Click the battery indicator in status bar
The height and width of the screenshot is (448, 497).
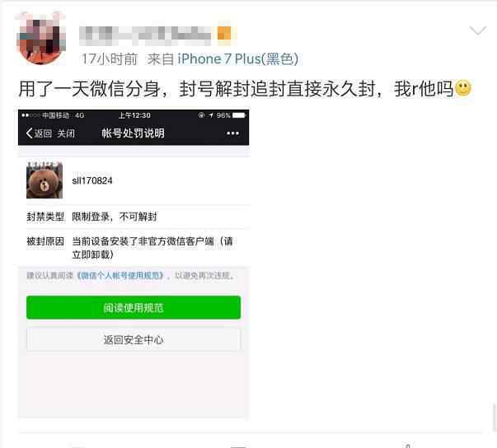pos(239,115)
